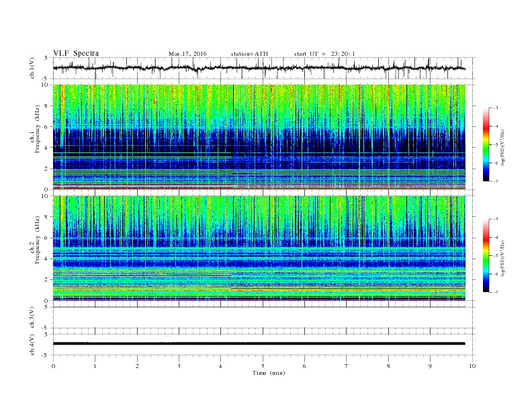This screenshot has width=532, height=411.
Task: Click the ch.1 voltage waveform trace
Action: tap(259, 68)
